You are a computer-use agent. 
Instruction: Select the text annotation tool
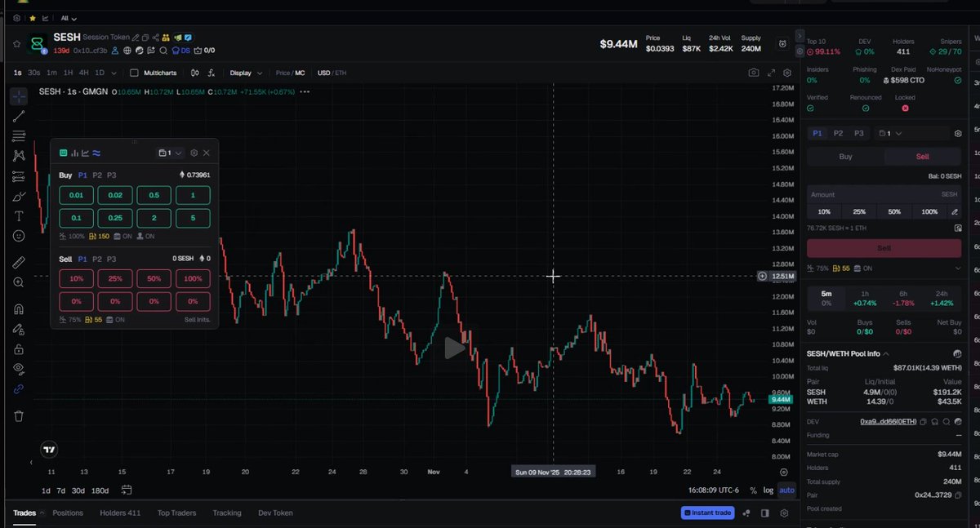(19, 216)
